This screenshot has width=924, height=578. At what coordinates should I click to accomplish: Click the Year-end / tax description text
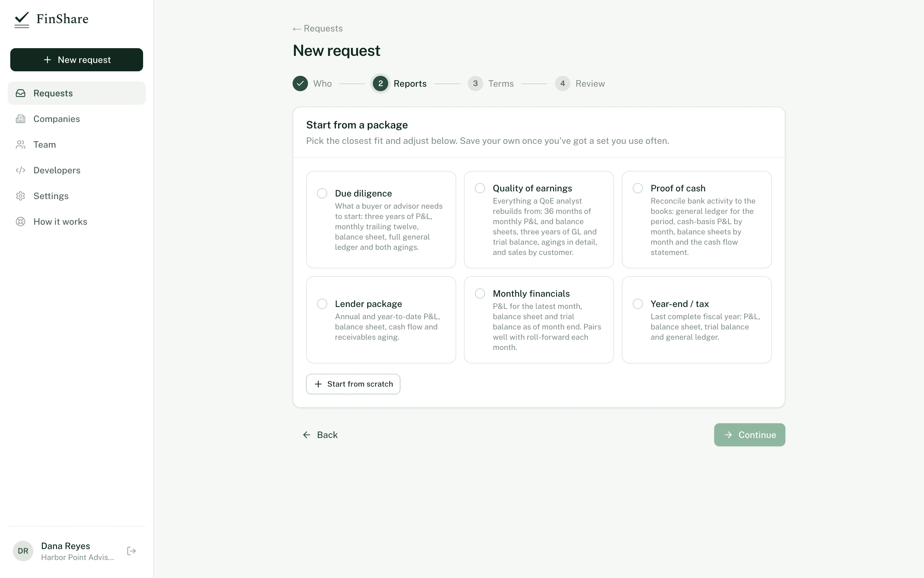tap(705, 327)
